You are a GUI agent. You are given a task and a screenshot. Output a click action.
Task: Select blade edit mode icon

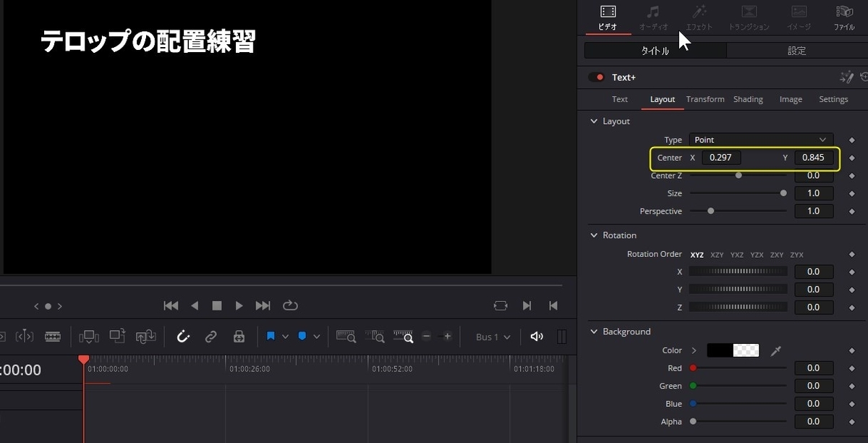[x=53, y=337]
